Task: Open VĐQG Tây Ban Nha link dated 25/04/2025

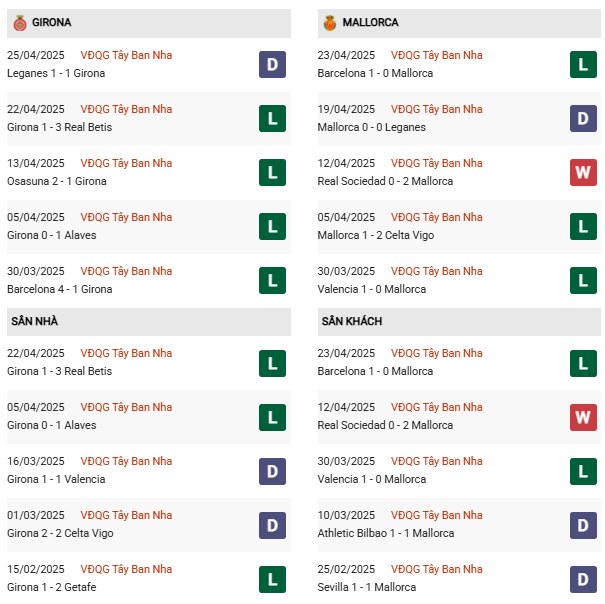Action: (126, 55)
